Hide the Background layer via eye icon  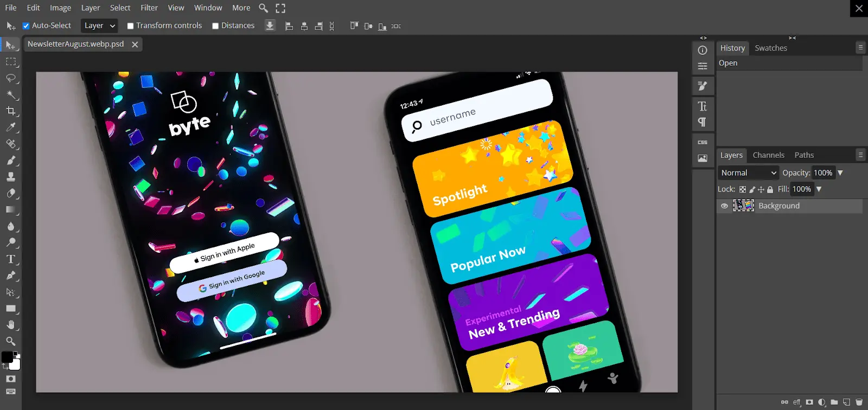724,206
